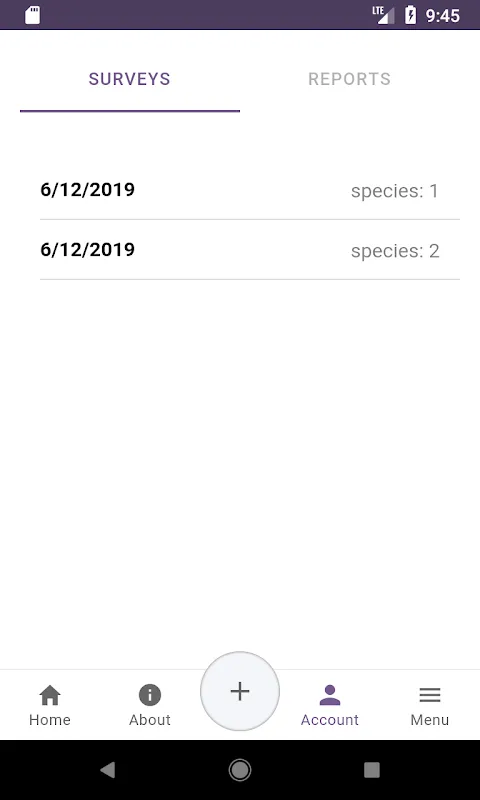Viewport: 480px width, 800px height.
Task: Open the About info icon
Action: tap(149, 695)
